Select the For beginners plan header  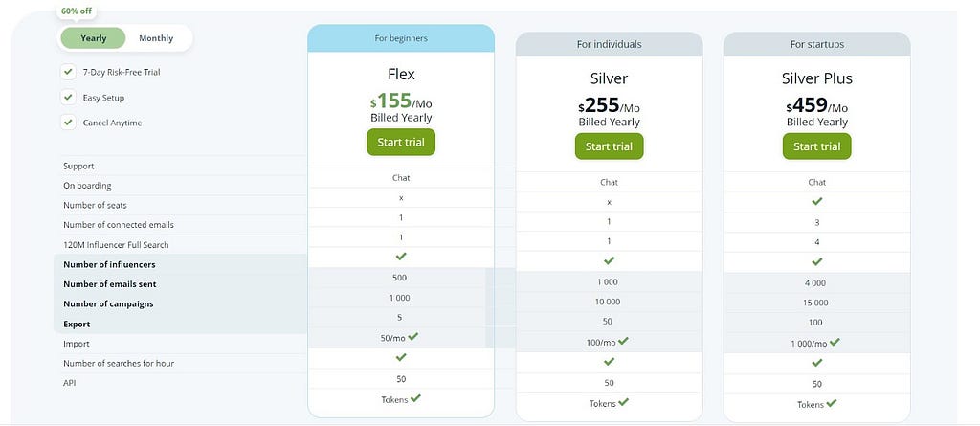[401, 38]
